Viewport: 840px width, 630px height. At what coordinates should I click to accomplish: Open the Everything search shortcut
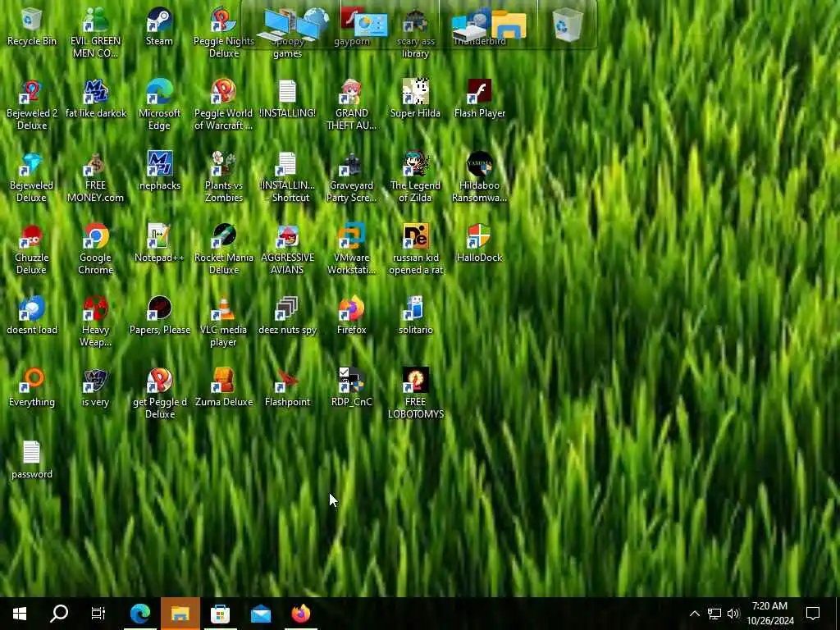pos(32,388)
